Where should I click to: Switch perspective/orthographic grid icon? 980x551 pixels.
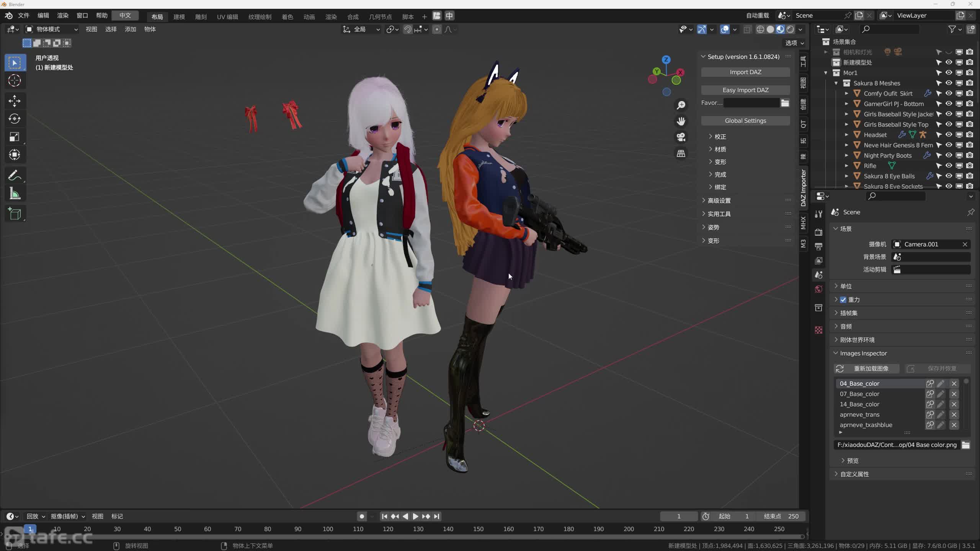point(681,153)
